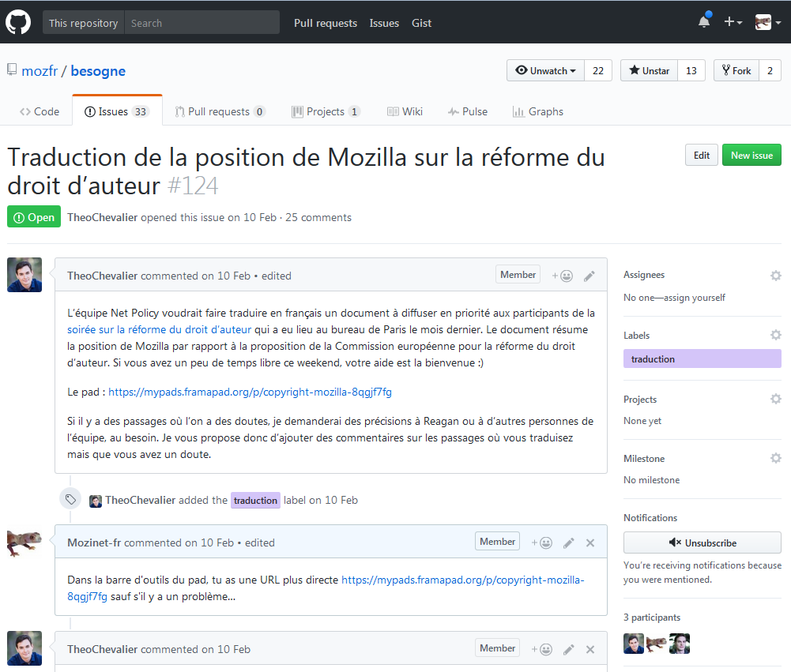
Task: Open notifications bell icon
Action: (704, 21)
